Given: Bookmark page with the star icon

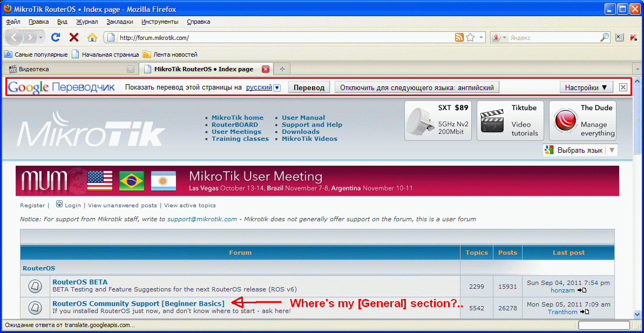Looking at the screenshot, I should (470, 37).
